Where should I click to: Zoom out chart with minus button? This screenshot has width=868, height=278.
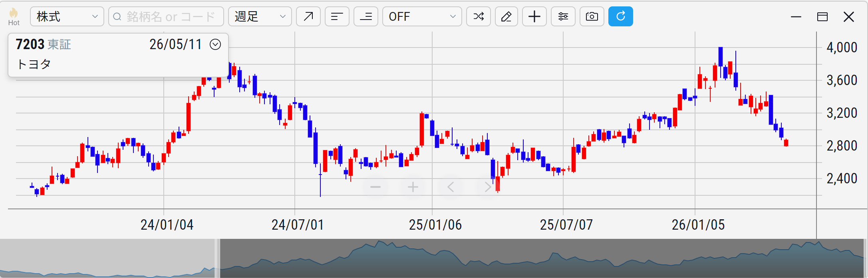pos(375,187)
